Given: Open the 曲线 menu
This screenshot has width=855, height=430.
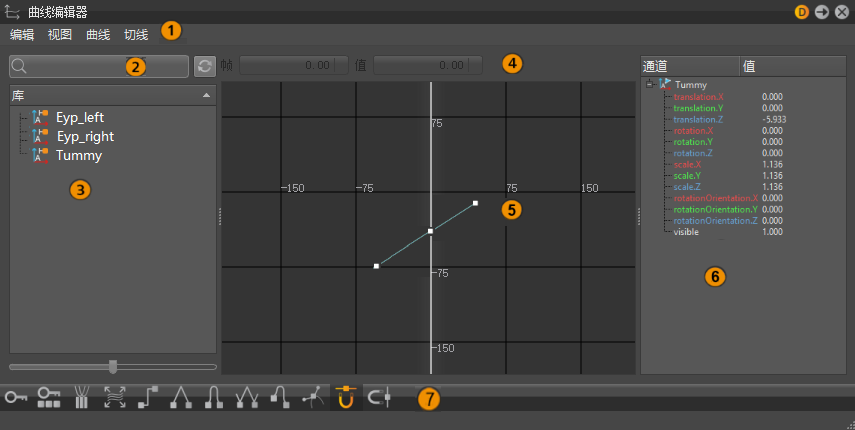Looking at the screenshot, I should click(98, 35).
